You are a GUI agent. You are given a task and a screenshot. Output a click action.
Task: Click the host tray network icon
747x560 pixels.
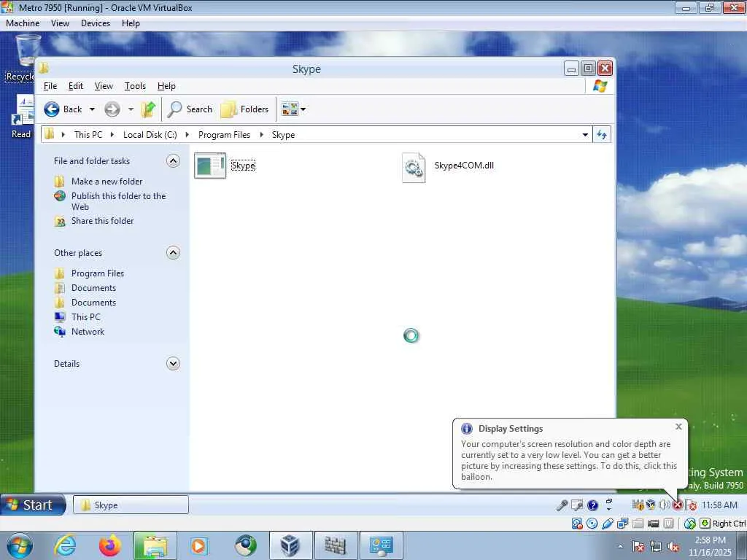coord(656,547)
